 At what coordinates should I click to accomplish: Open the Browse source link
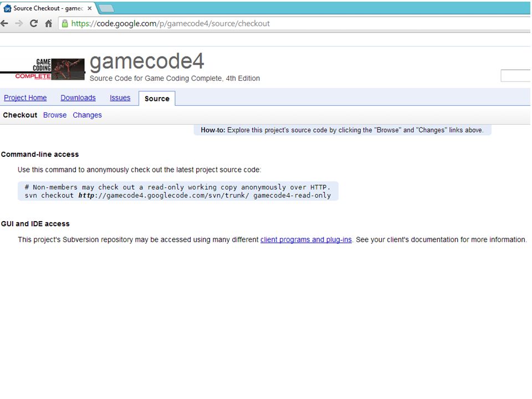[x=55, y=115]
